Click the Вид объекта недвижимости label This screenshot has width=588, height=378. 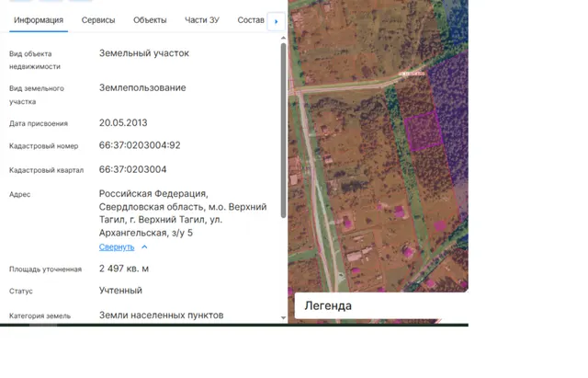click(x=35, y=60)
